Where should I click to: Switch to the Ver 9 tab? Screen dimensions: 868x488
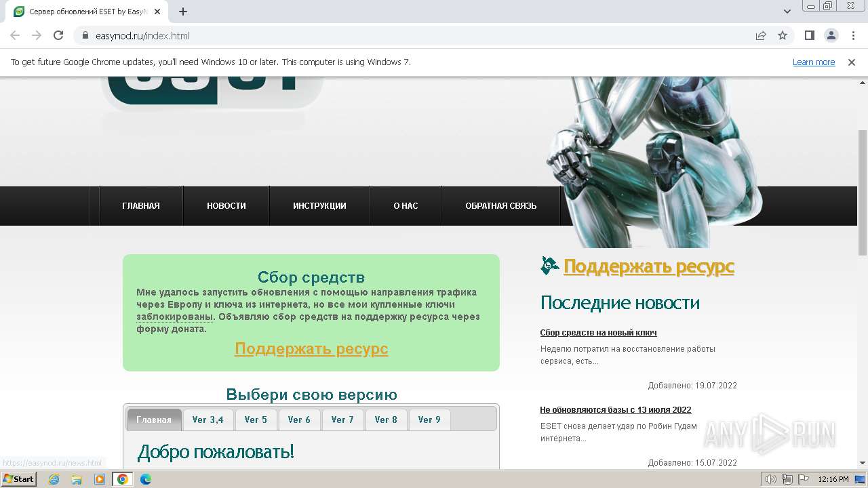(429, 420)
